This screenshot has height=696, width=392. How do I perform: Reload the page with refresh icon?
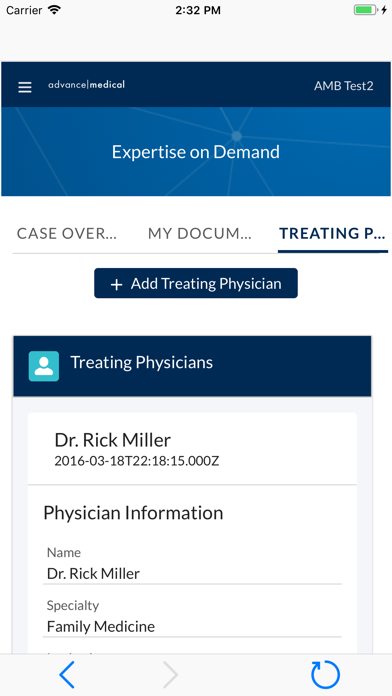click(325, 675)
